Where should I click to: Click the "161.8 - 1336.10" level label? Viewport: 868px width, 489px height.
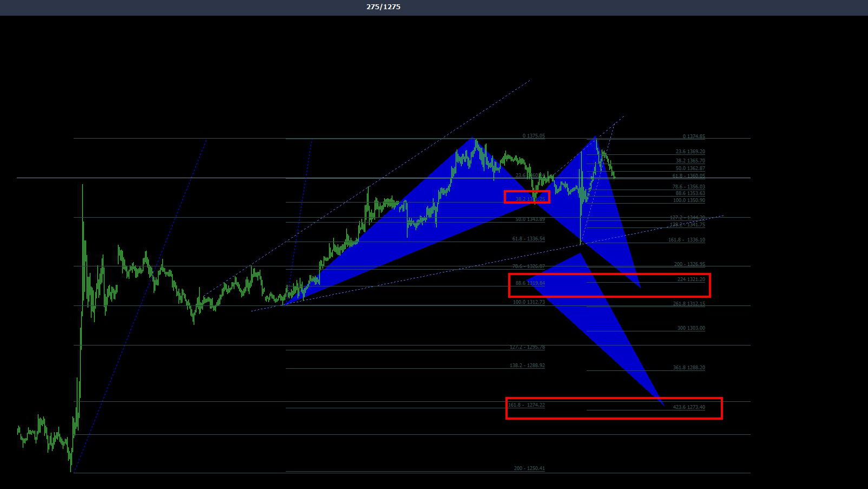click(686, 240)
